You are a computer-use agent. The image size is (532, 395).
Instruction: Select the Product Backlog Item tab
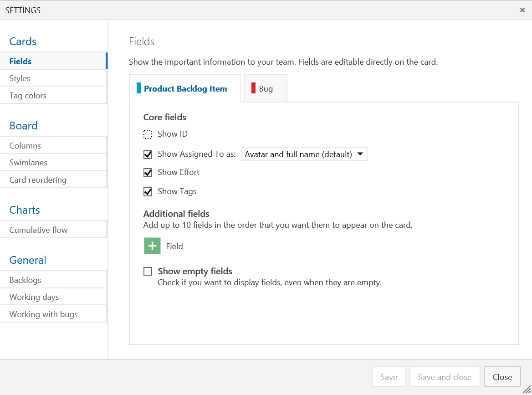tap(185, 88)
